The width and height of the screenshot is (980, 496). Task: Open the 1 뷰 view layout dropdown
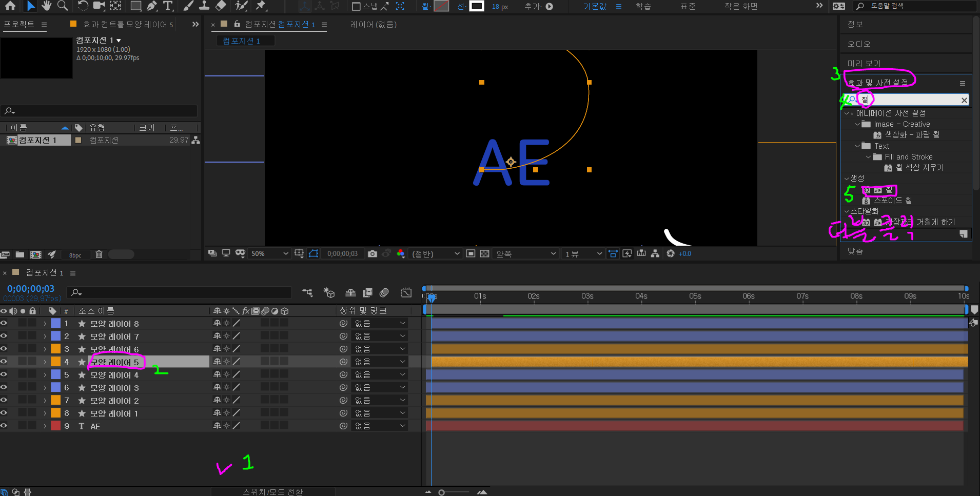click(583, 253)
